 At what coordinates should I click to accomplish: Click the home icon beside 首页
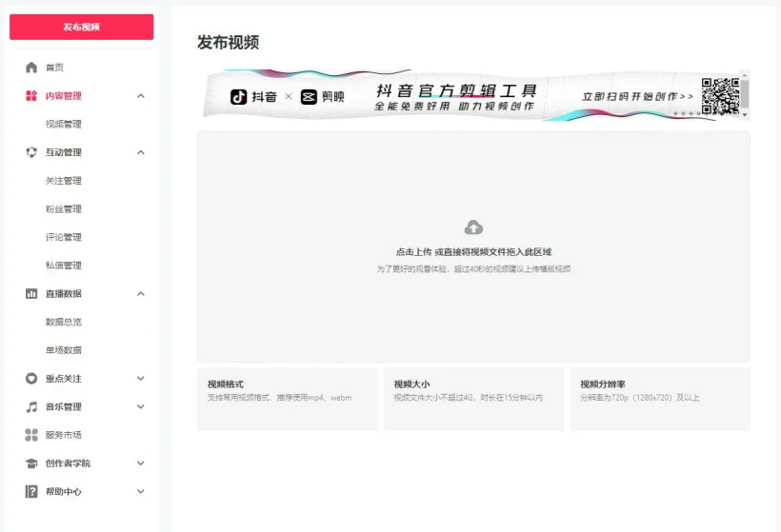(x=31, y=68)
